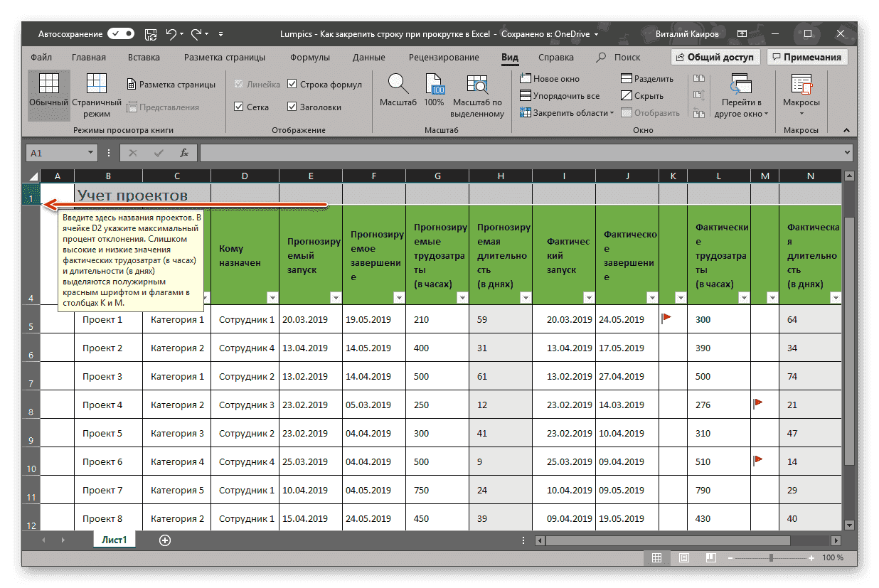Uncheck the Заголовки headings checkbox
879x588 pixels.
pos(292,107)
